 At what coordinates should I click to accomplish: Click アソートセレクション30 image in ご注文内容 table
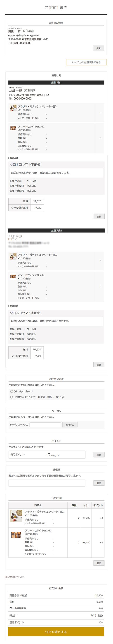(16, 534)
